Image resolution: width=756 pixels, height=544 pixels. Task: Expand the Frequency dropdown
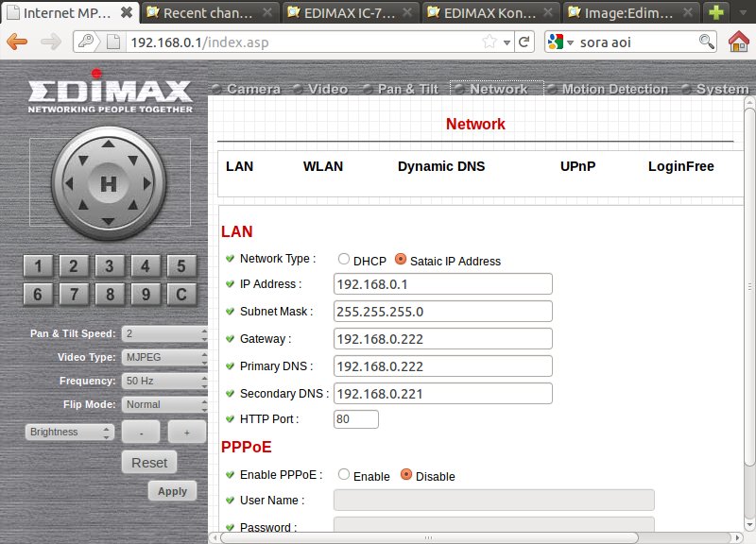[x=165, y=382]
